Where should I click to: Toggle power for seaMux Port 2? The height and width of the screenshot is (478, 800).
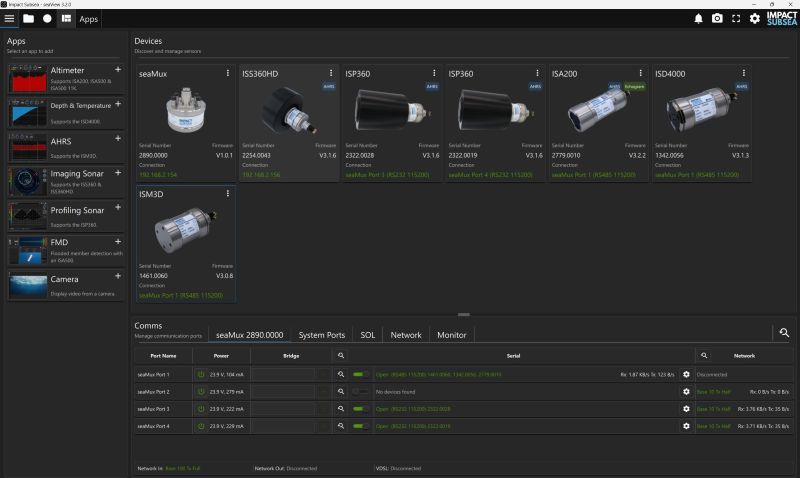[201, 392]
